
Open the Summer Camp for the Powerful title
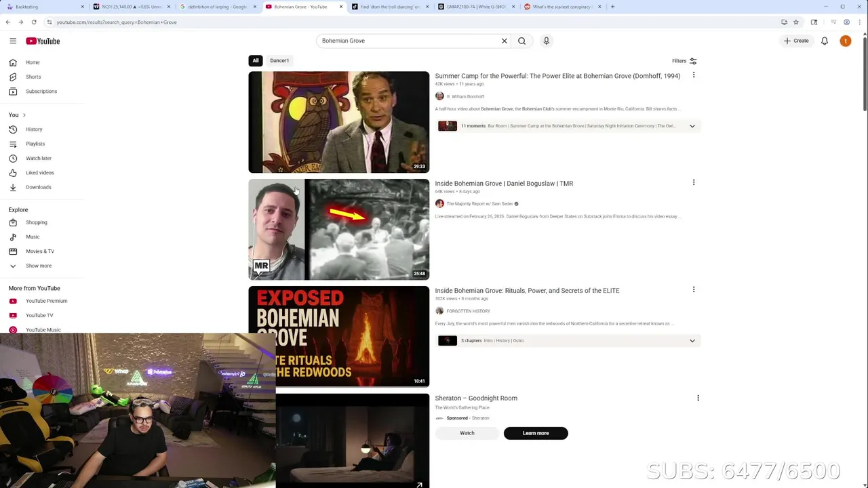click(557, 76)
